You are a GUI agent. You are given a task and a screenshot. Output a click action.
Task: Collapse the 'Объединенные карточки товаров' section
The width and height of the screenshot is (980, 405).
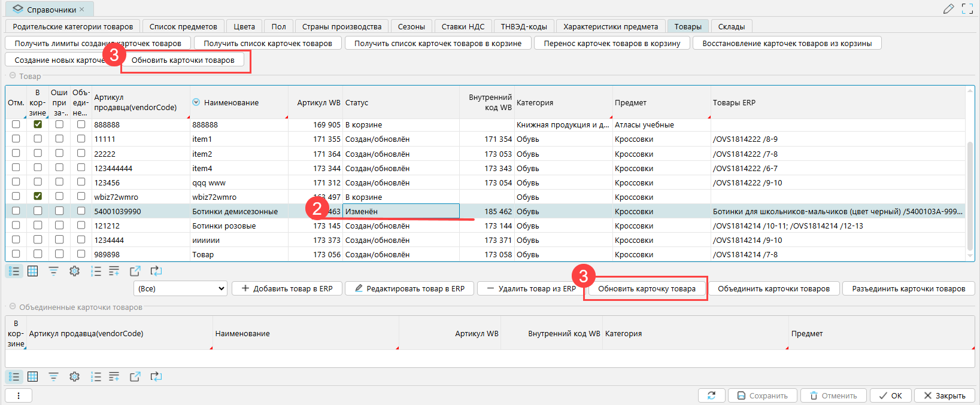pyautogui.click(x=13, y=307)
